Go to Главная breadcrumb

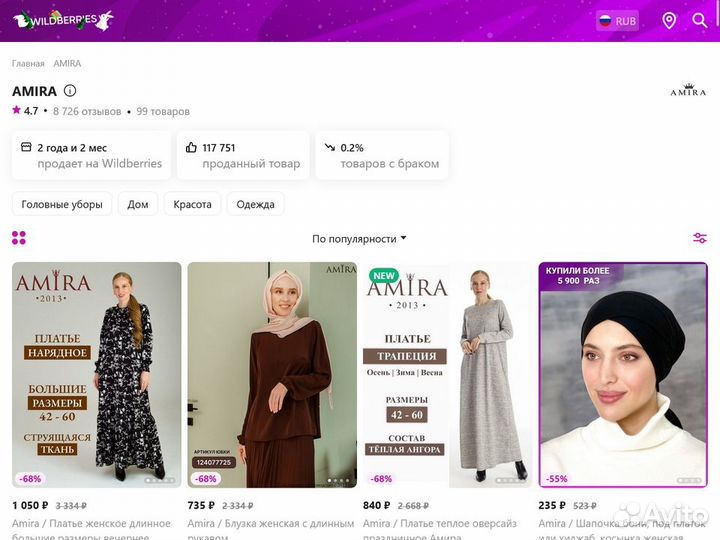click(28, 63)
